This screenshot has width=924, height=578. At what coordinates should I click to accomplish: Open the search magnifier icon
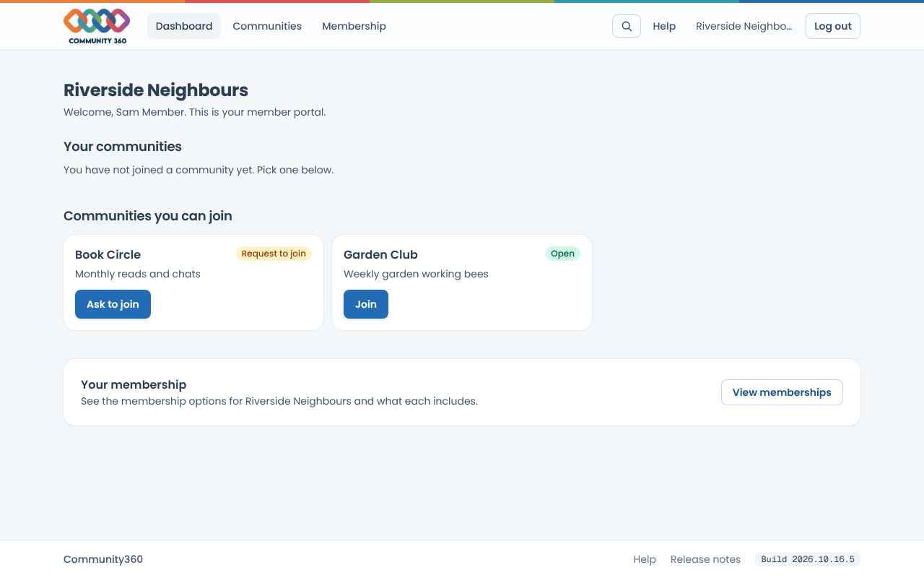[x=627, y=26]
